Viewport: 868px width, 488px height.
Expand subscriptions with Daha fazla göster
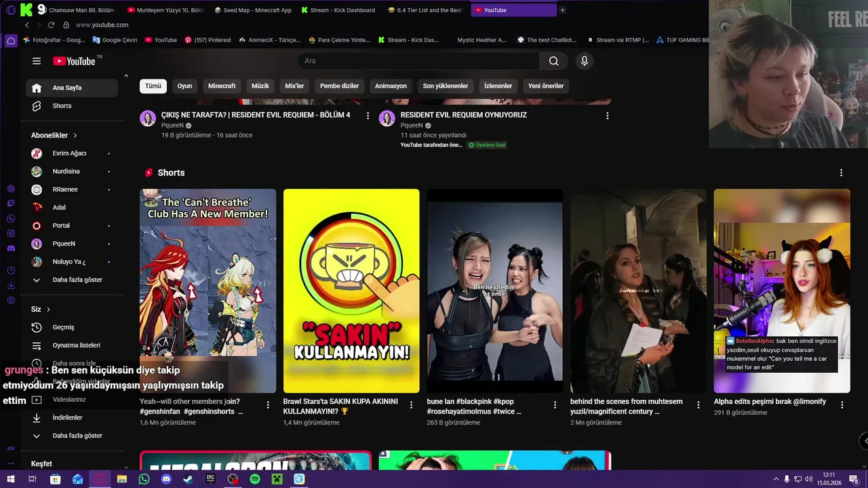(x=72, y=280)
